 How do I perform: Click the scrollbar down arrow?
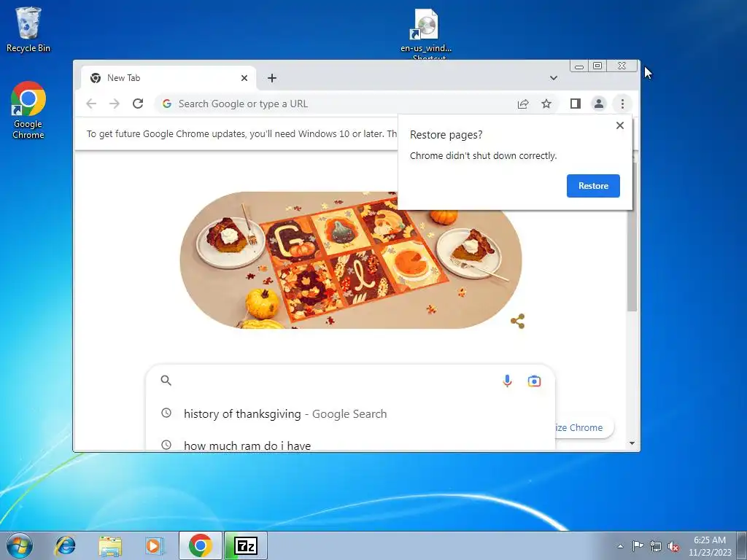[x=632, y=443]
